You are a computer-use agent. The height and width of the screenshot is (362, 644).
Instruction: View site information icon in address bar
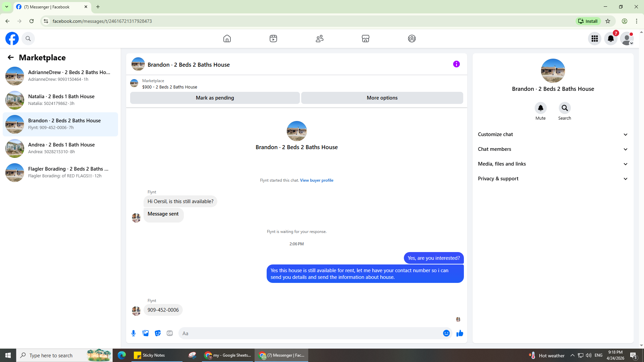tap(46, 21)
